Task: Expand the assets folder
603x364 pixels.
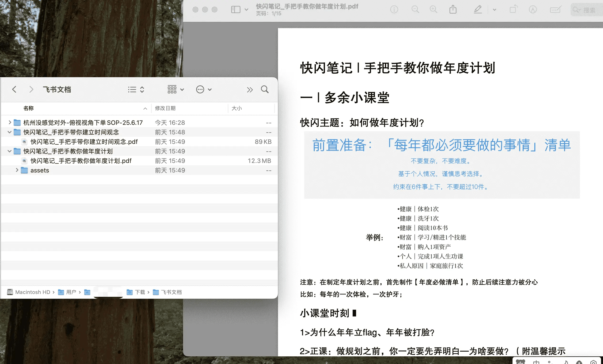Action: point(17,170)
